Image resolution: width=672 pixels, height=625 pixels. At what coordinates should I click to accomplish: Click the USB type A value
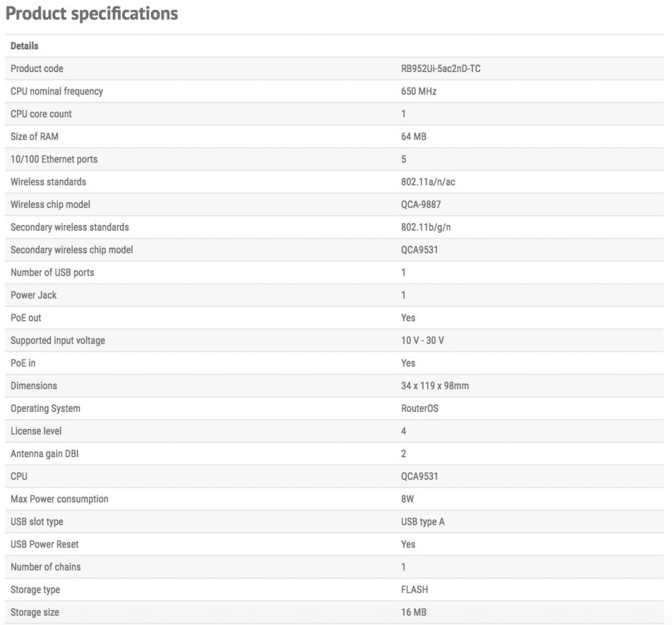tap(423, 522)
